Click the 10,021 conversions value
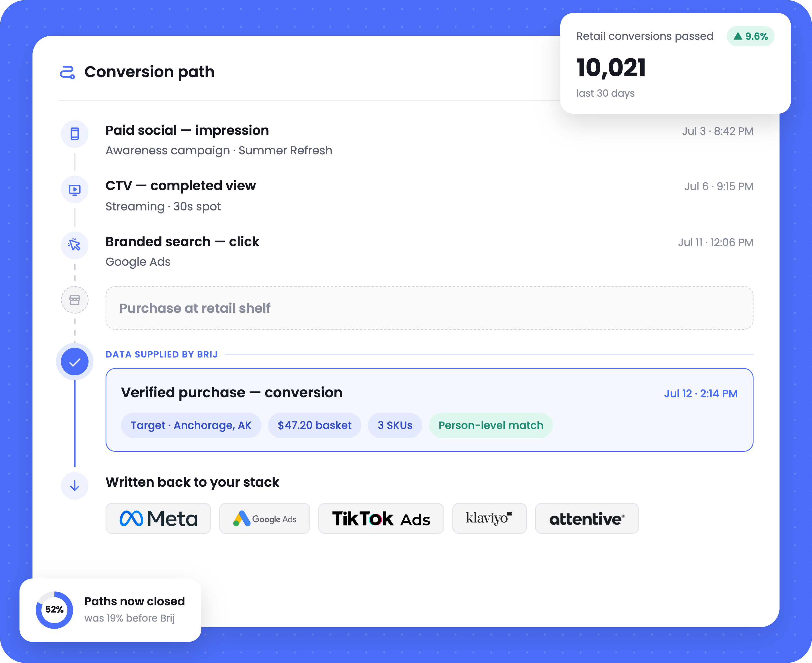 pyautogui.click(x=611, y=68)
